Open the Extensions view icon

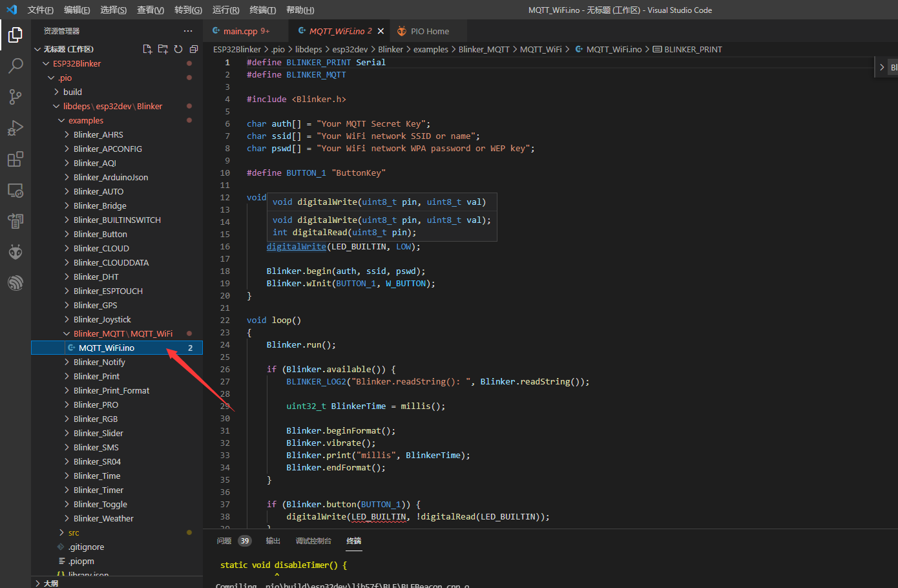16,158
